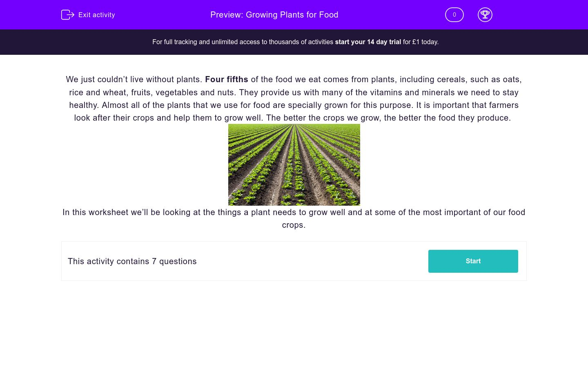This screenshot has height=368, width=588.
Task: Click the teal Start control
Action: pyautogui.click(x=473, y=261)
